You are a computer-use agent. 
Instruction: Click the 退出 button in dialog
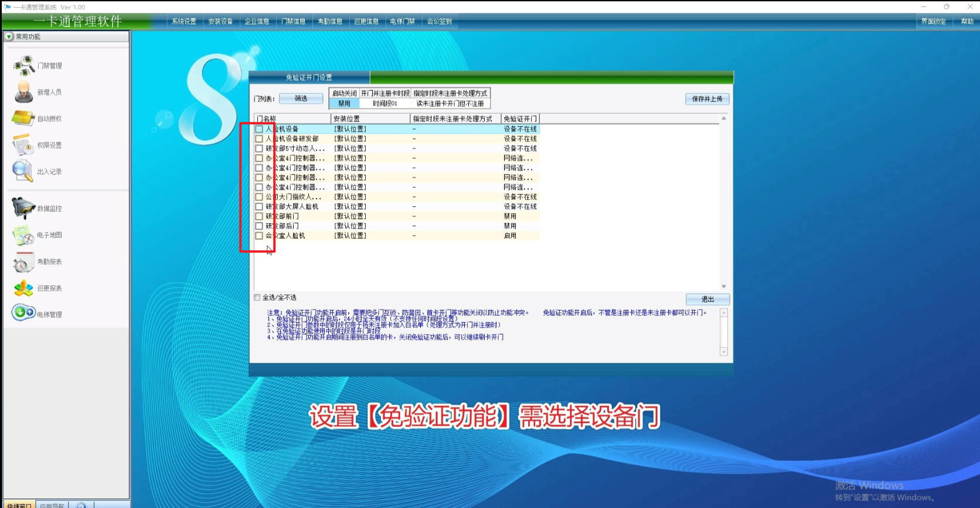[707, 299]
